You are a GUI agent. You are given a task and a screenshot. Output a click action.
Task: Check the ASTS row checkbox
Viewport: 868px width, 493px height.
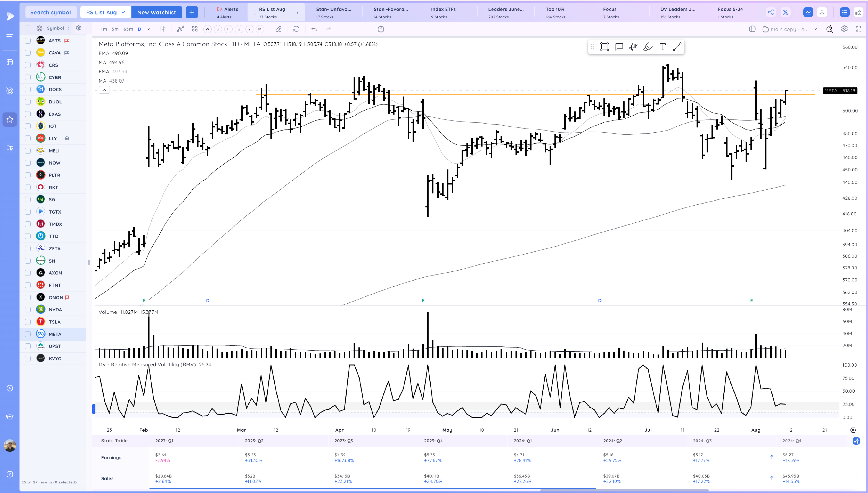28,41
